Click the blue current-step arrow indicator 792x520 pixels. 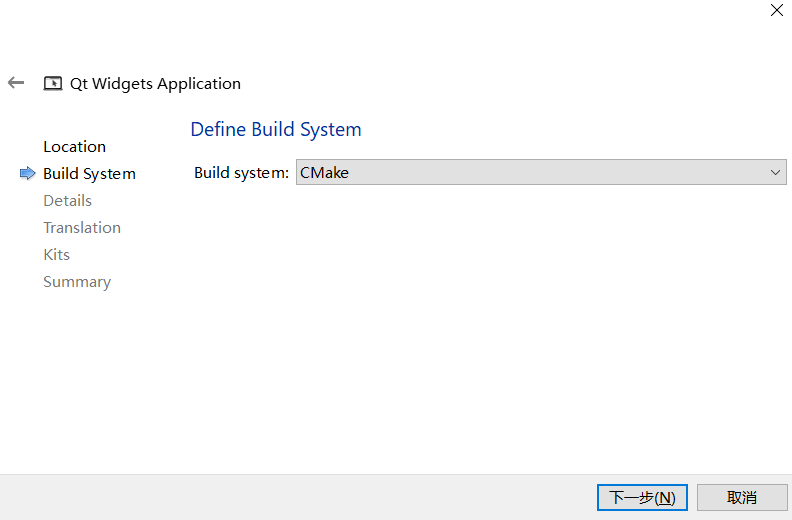(27, 173)
